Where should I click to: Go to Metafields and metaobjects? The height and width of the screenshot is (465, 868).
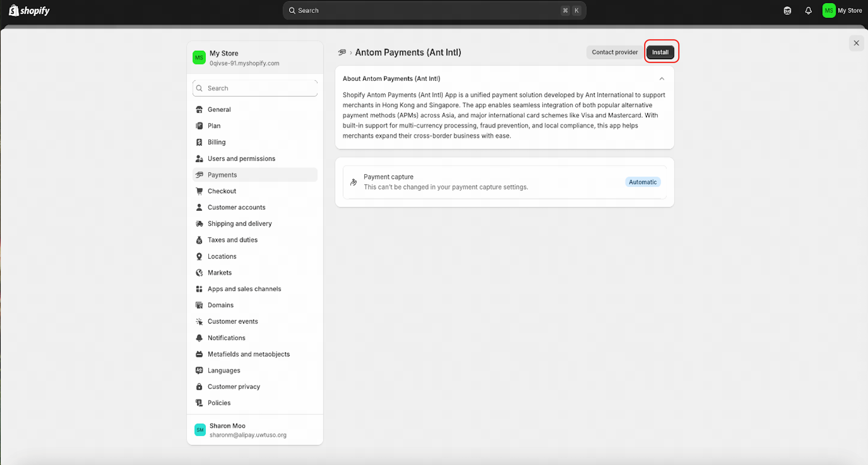coord(255,354)
